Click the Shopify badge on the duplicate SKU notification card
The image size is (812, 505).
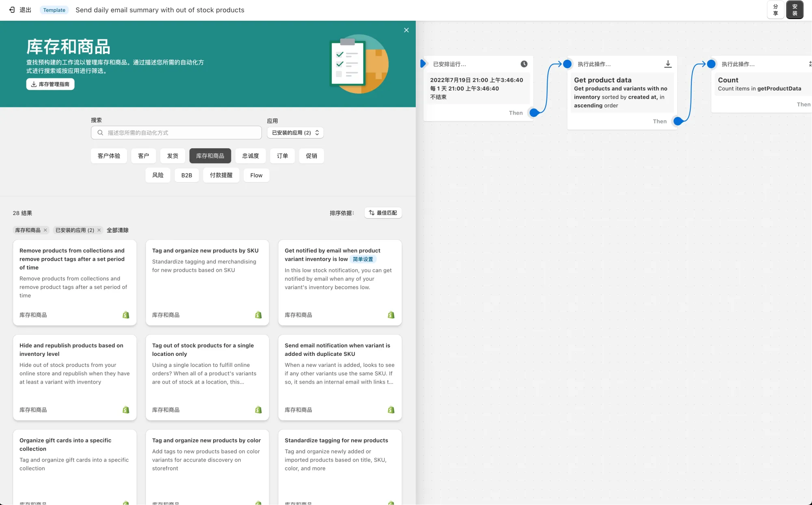point(391,410)
